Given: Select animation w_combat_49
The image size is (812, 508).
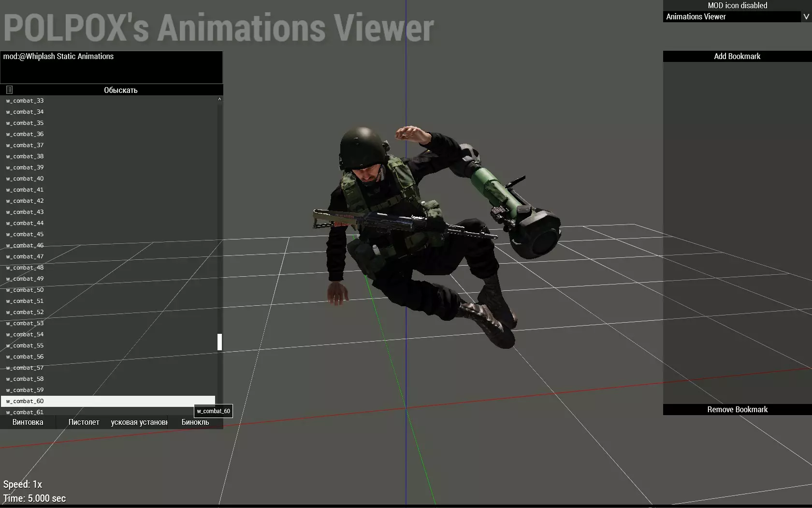Looking at the screenshot, I should (x=108, y=279).
